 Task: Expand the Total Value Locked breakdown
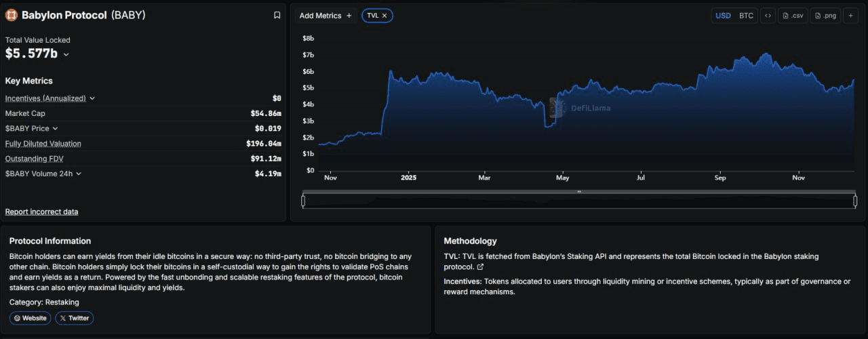click(66, 54)
